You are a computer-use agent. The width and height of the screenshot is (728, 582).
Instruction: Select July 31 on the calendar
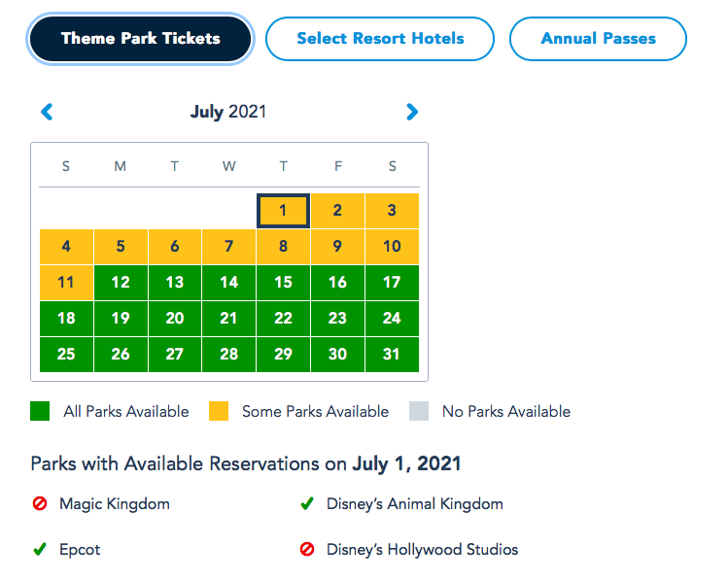click(x=392, y=355)
